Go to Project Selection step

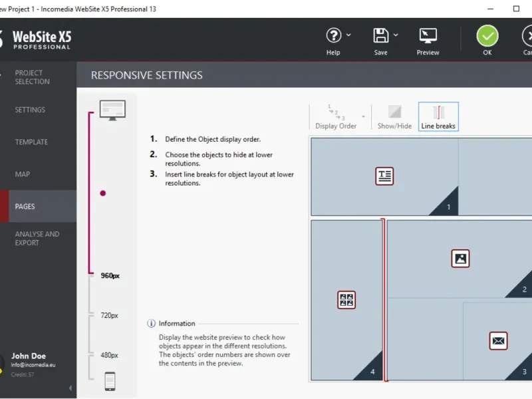coord(32,77)
